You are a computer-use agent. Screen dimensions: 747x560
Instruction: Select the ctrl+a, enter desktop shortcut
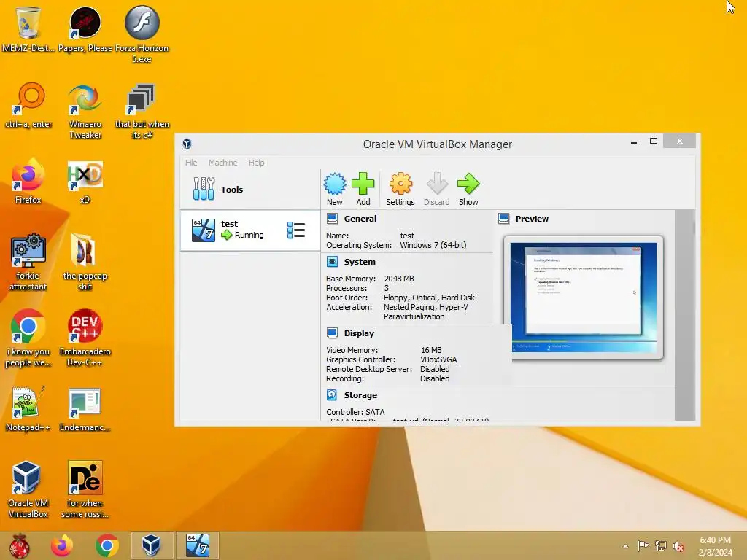[28, 106]
